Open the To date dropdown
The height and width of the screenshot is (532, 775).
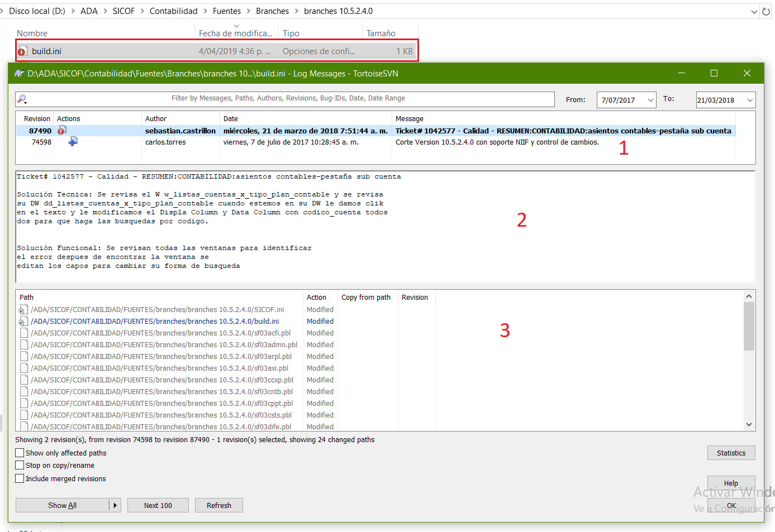point(750,100)
